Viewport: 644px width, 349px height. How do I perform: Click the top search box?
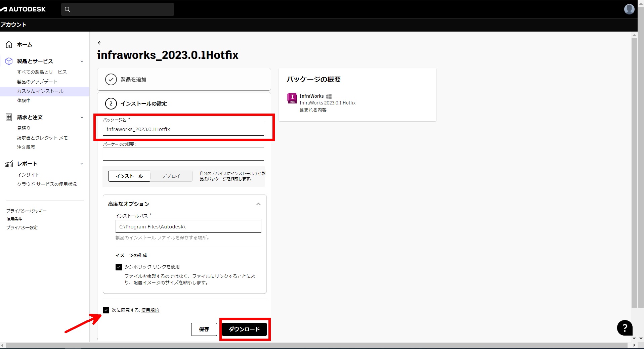coord(118,9)
